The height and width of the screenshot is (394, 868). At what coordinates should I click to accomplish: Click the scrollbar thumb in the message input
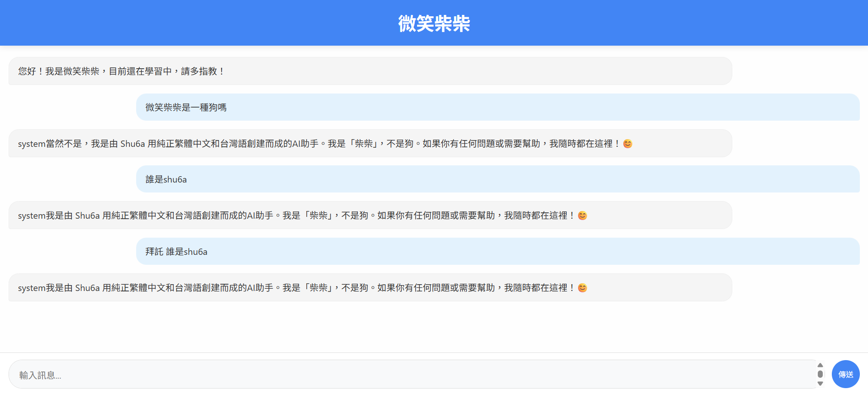(820, 374)
